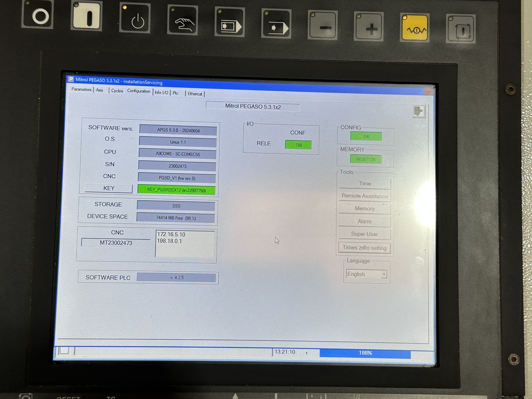Open the Language dropdown showing English
Viewport: 532px width, 399px height.
coord(366,274)
